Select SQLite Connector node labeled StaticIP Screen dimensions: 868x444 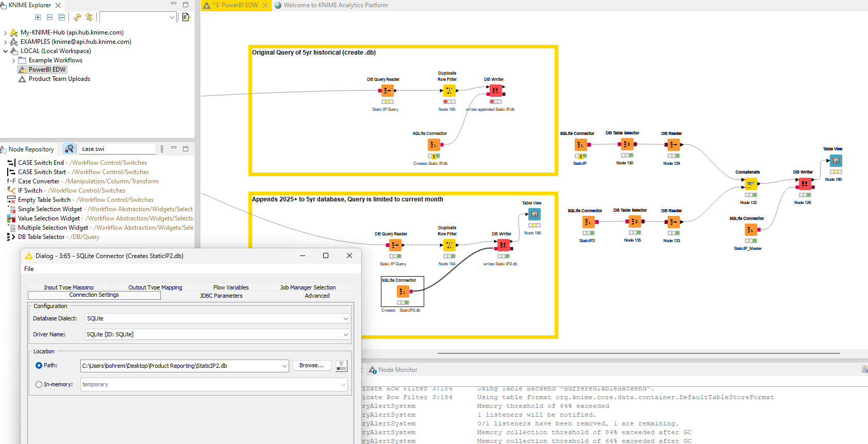tap(581, 145)
